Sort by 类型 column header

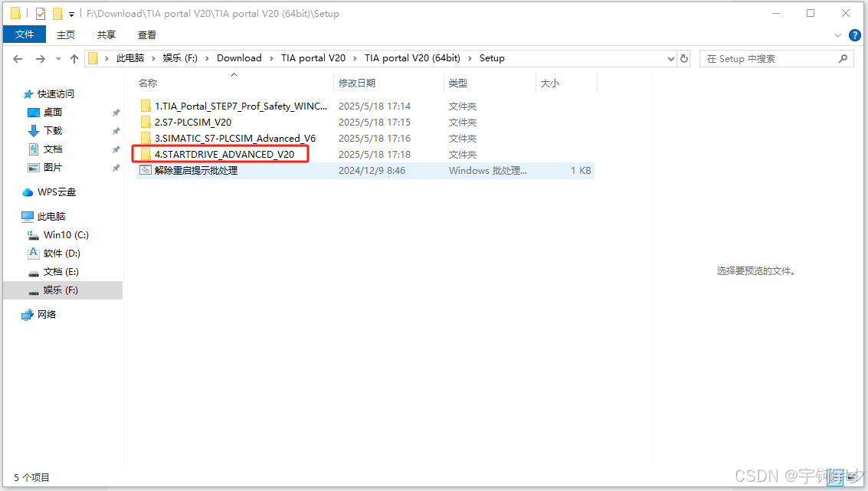[458, 83]
